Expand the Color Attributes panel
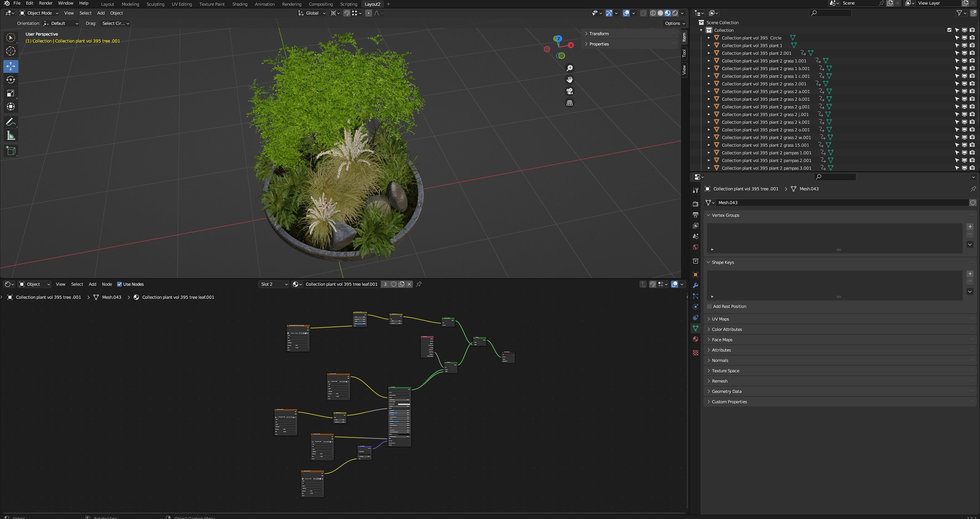Viewport: 980px width, 519px height. [727, 329]
